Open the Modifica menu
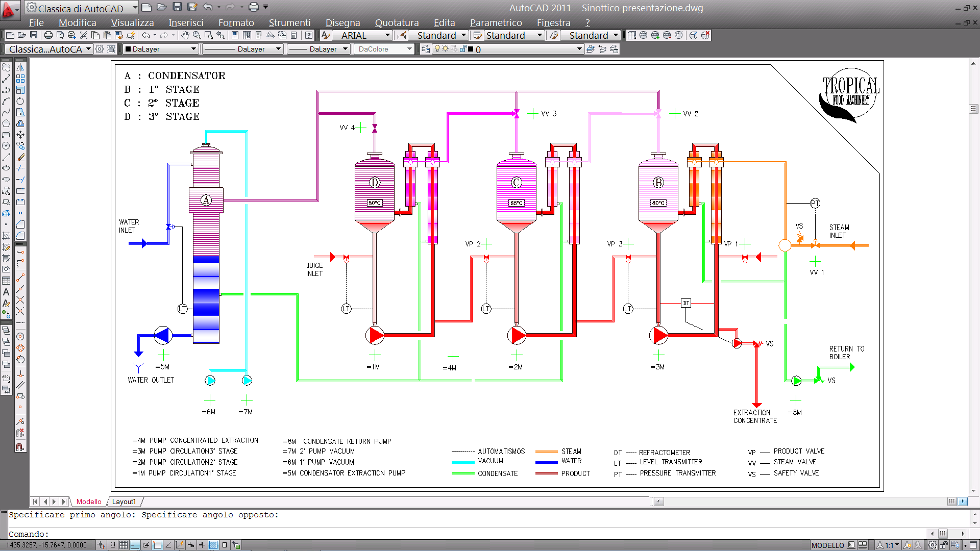Screen dimensions: 980x551 77,22
